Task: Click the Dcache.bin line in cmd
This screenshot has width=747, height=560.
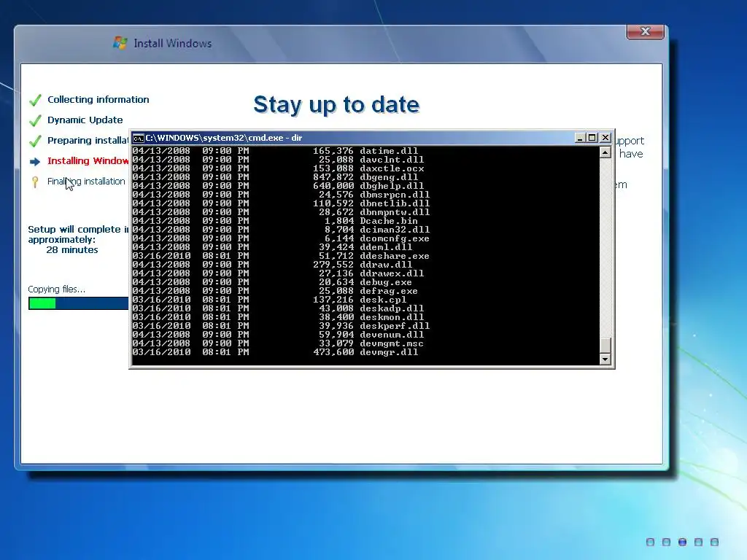Action: point(275,221)
